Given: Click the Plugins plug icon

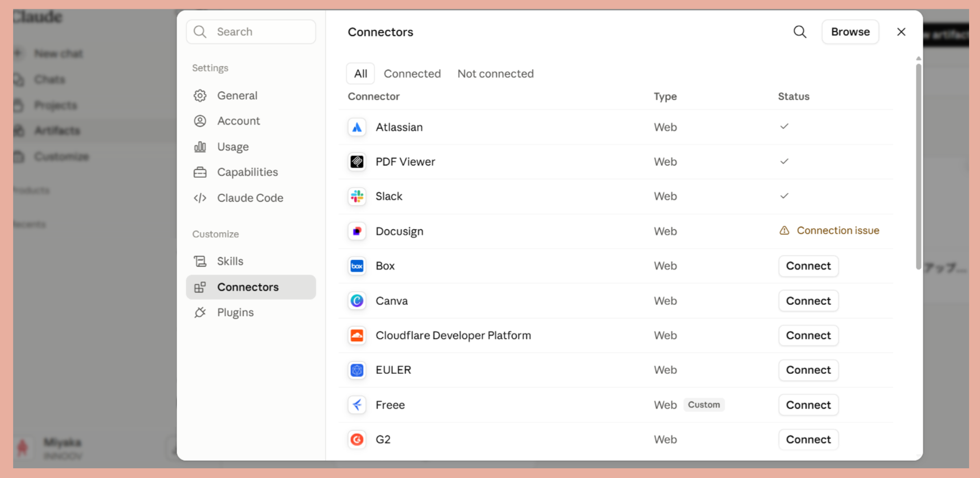Looking at the screenshot, I should coord(200,312).
